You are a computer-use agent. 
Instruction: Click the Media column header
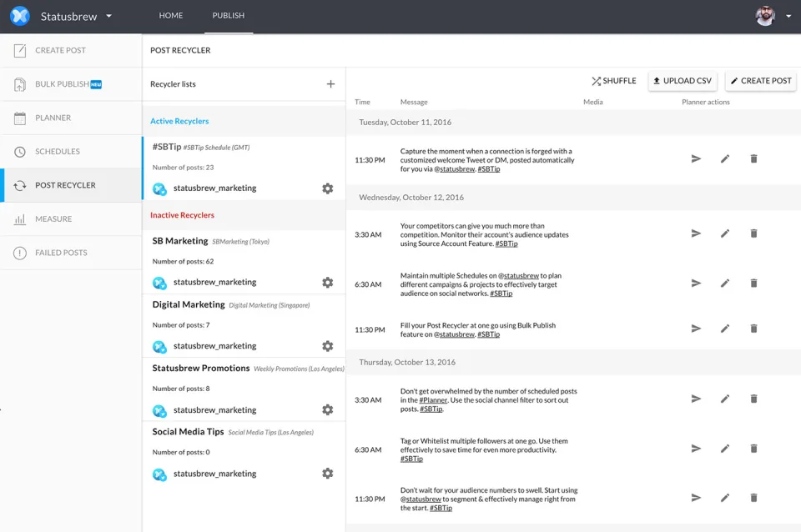click(593, 102)
